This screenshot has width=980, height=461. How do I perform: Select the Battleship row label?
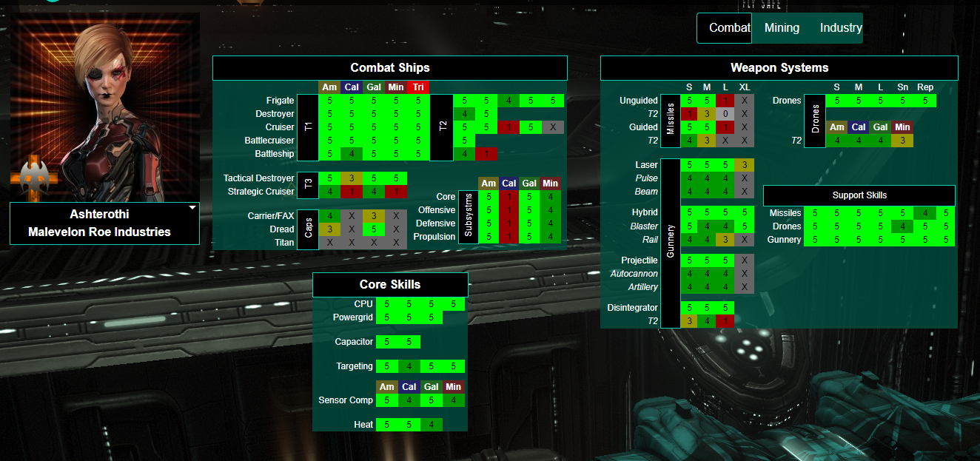(273, 154)
